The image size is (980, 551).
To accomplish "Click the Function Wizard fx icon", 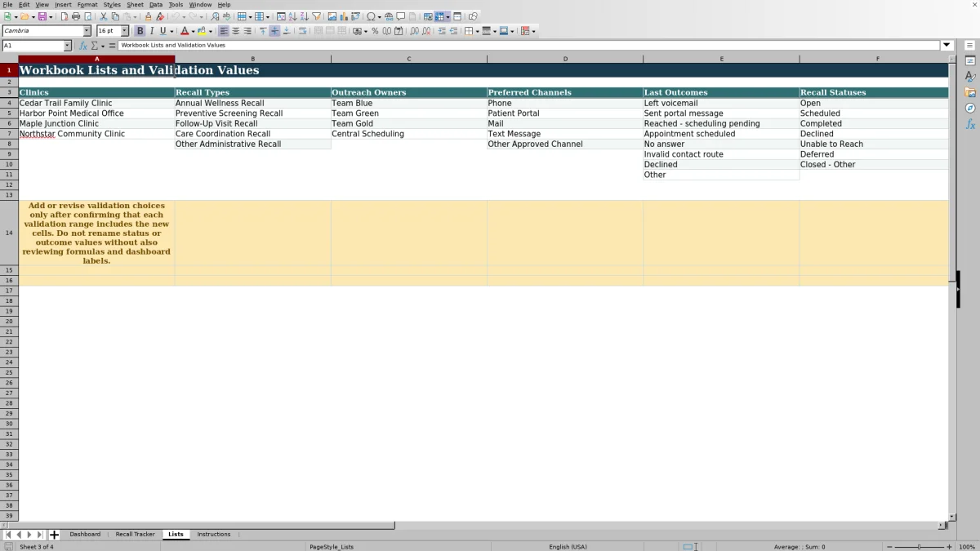I will point(83,46).
